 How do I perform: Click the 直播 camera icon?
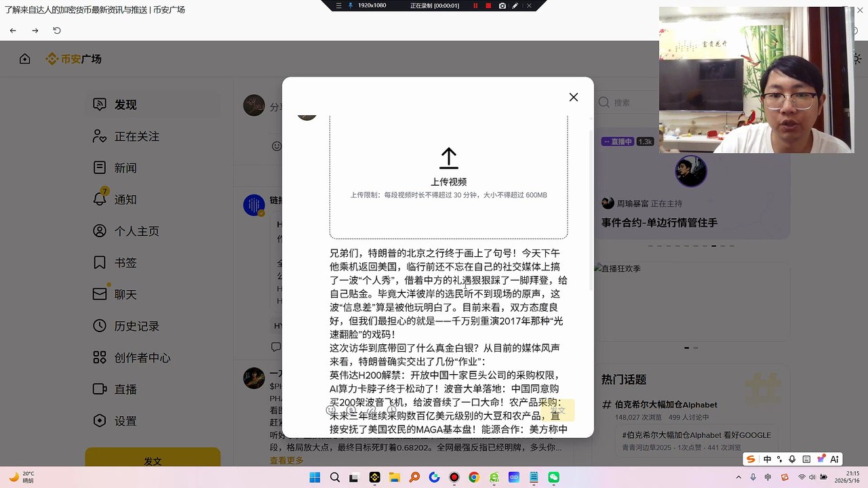click(100, 389)
